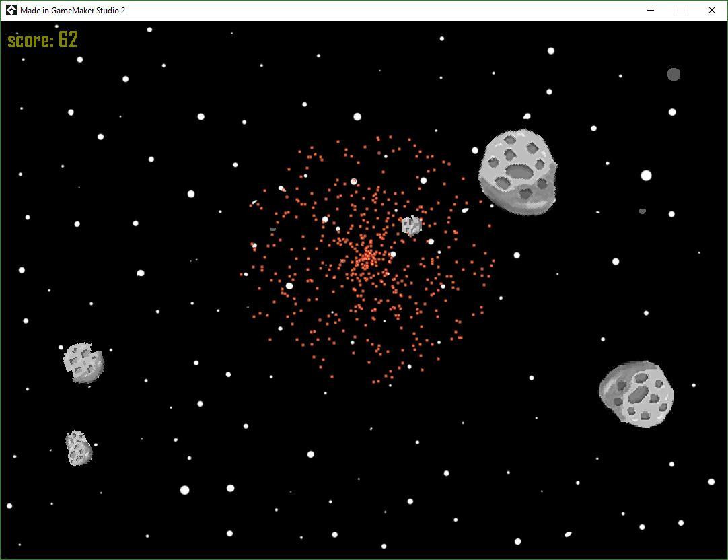
Task: Click the score: 62 counter text
Action: [42, 40]
